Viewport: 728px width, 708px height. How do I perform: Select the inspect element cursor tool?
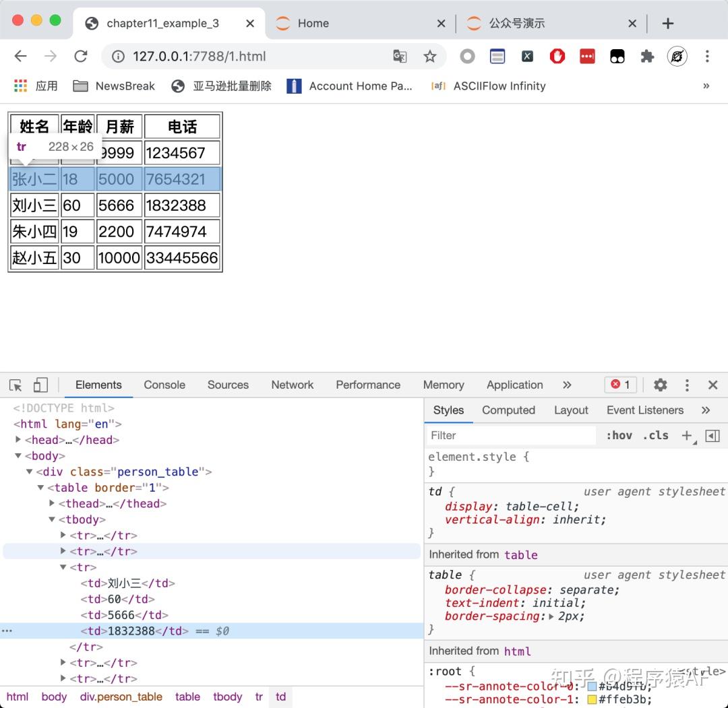15,385
